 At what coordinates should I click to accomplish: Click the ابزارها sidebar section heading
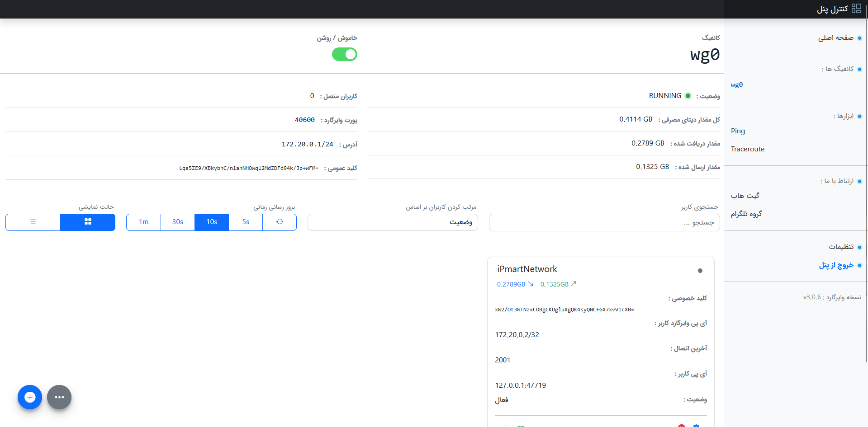click(x=844, y=116)
